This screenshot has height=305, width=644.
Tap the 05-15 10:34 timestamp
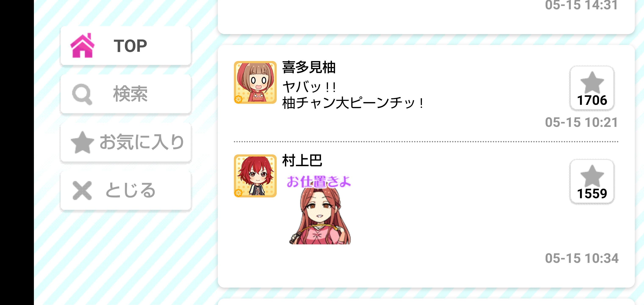pyautogui.click(x=582, y=258)
